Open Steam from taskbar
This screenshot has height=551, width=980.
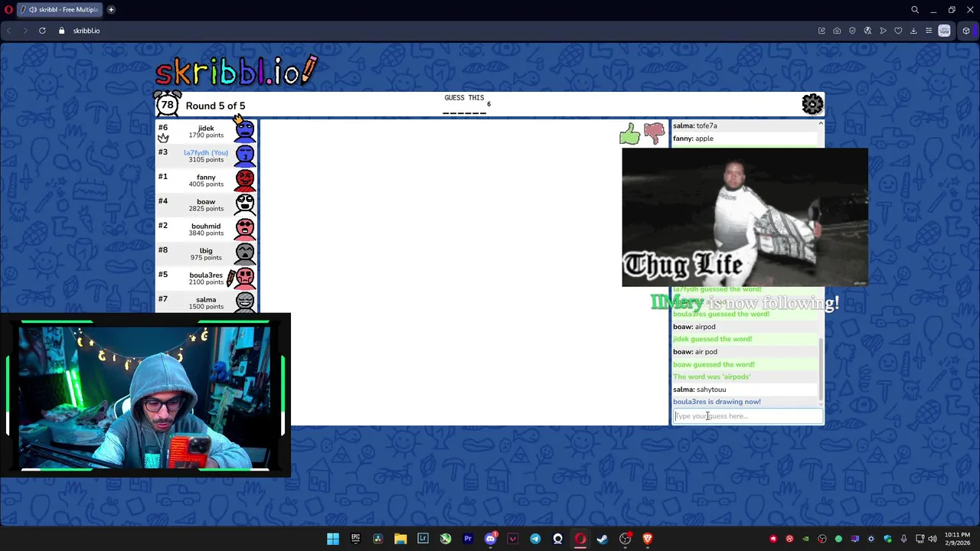[x=603, y=539]
